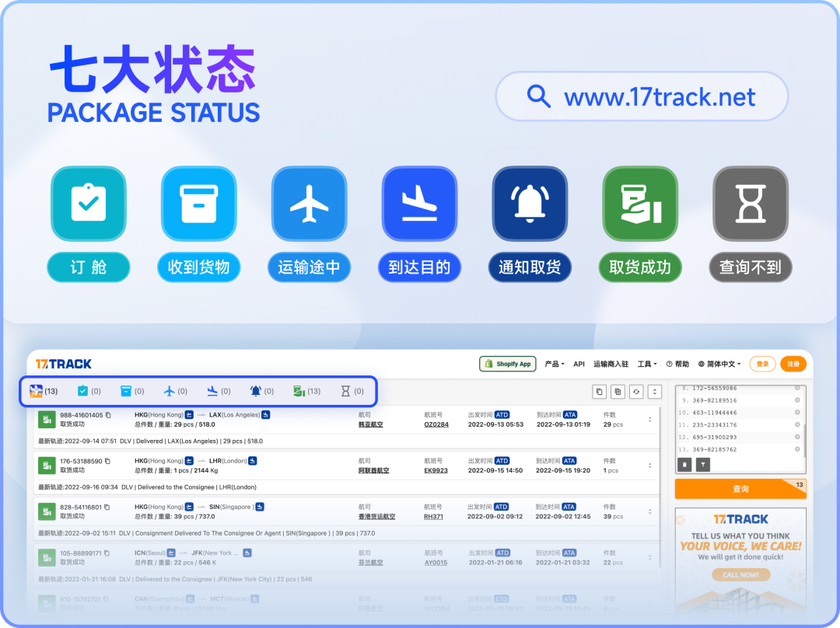
Task: Select the 收到货物 package filter icon
Action: (x=127, y=391)
